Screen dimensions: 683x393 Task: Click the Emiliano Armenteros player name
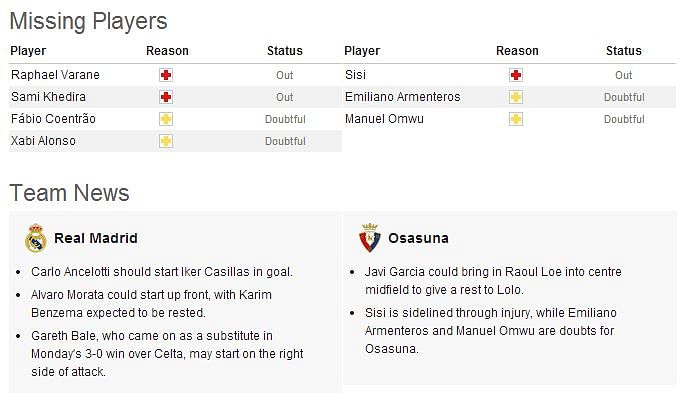click(x=402, y=97)
